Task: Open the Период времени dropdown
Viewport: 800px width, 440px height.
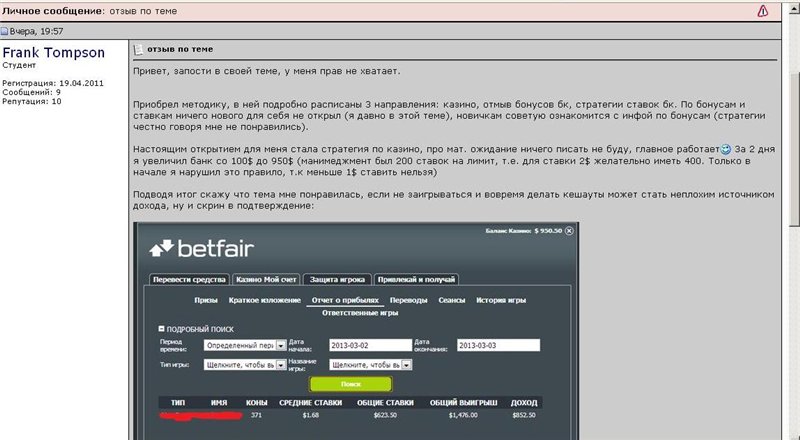Action: coord(245,346)
